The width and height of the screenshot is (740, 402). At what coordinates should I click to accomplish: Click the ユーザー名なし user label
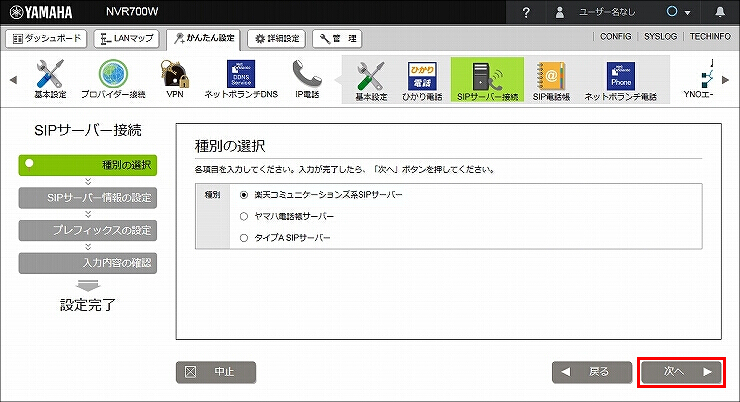point(607,12)
